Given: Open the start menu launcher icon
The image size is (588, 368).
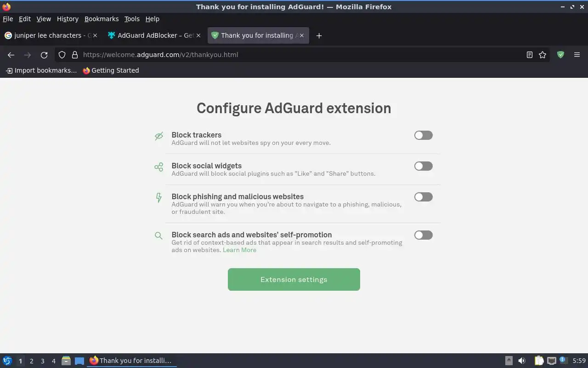Looking at the screenshot, I should click(x=7, y=361).
